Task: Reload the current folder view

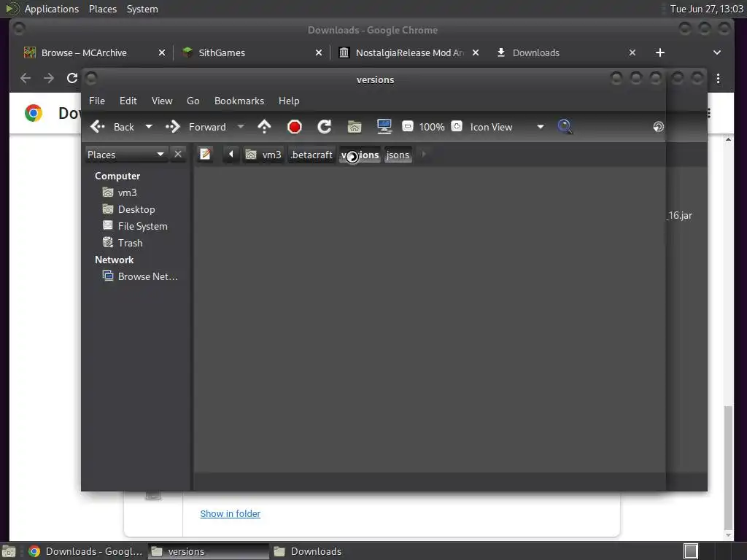Action: tap(325, 127)
